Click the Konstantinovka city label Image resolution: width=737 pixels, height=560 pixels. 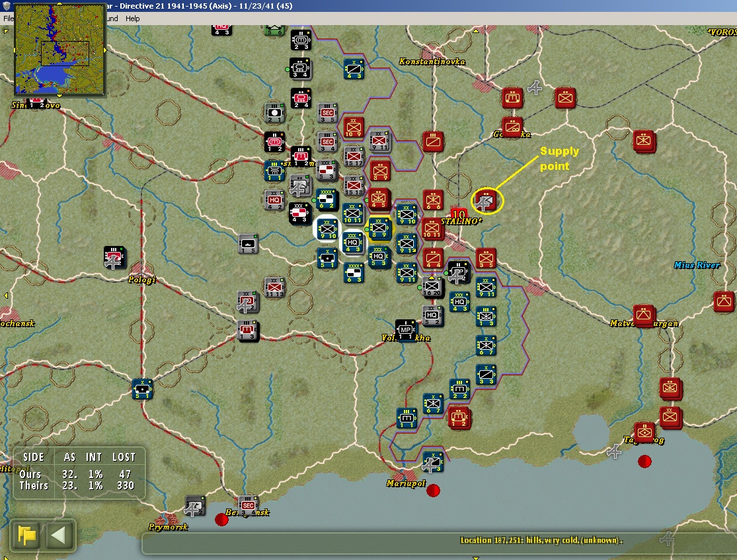click(x=432, y=61)
